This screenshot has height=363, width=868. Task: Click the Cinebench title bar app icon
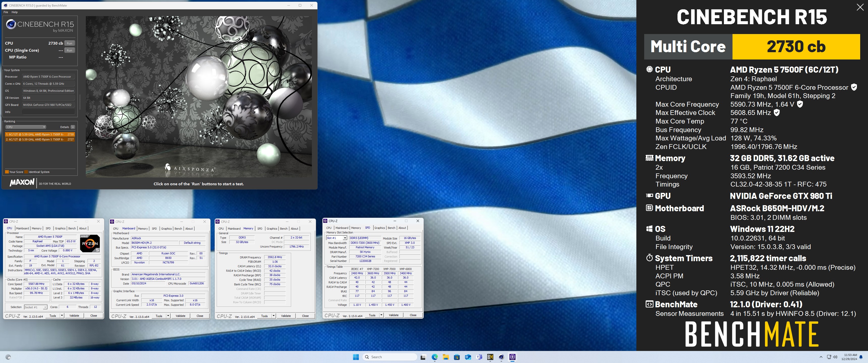5,5
